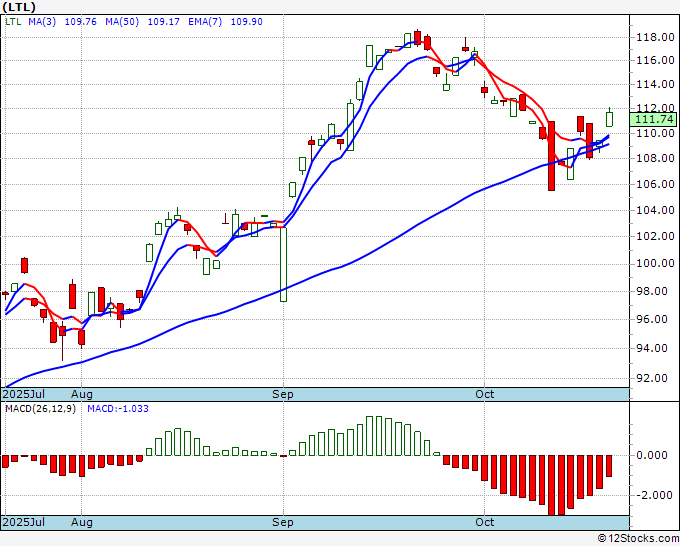Screen dimensions: 680x546
Task: Click the 100.00 price axis label
Action: click(655, 264)
